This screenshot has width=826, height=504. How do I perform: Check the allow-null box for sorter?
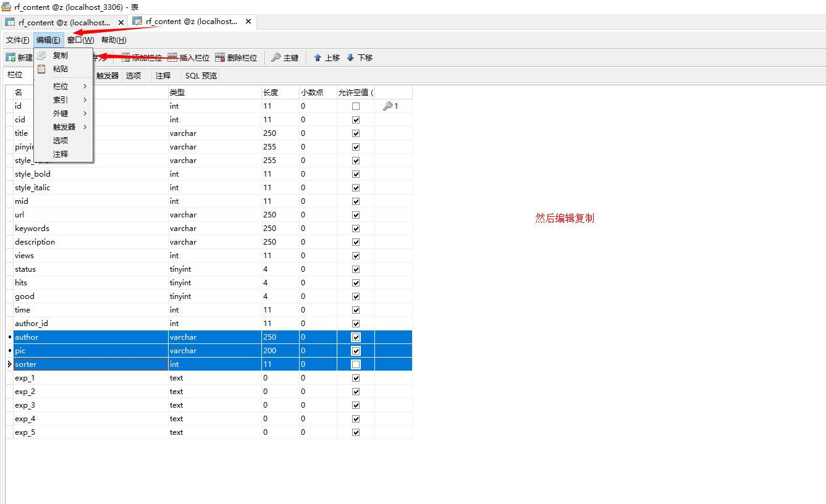(356, 364)
